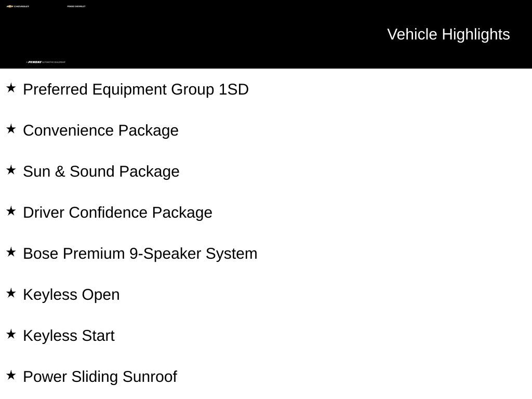The image size is (532, 399).
Task: Click the star beside Keyless Open
Action: tap(11, 294)
